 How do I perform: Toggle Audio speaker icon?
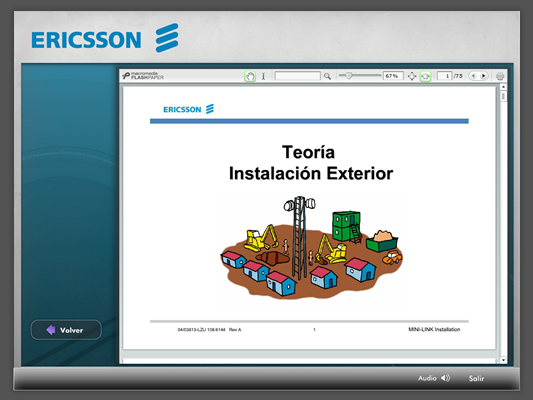[445, 378]
